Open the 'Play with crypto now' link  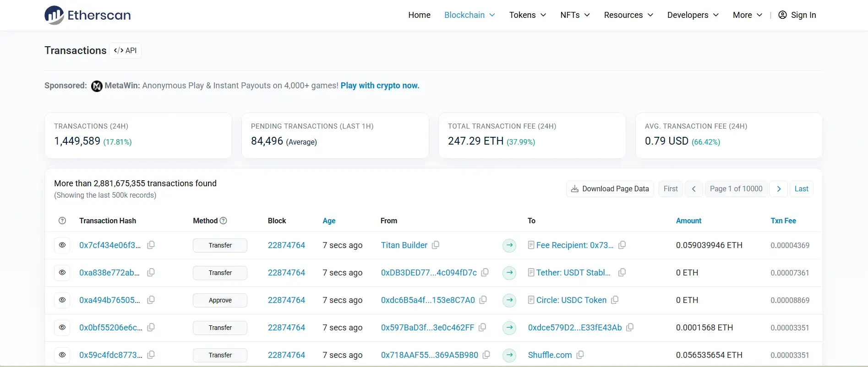(x=380, y=86)
